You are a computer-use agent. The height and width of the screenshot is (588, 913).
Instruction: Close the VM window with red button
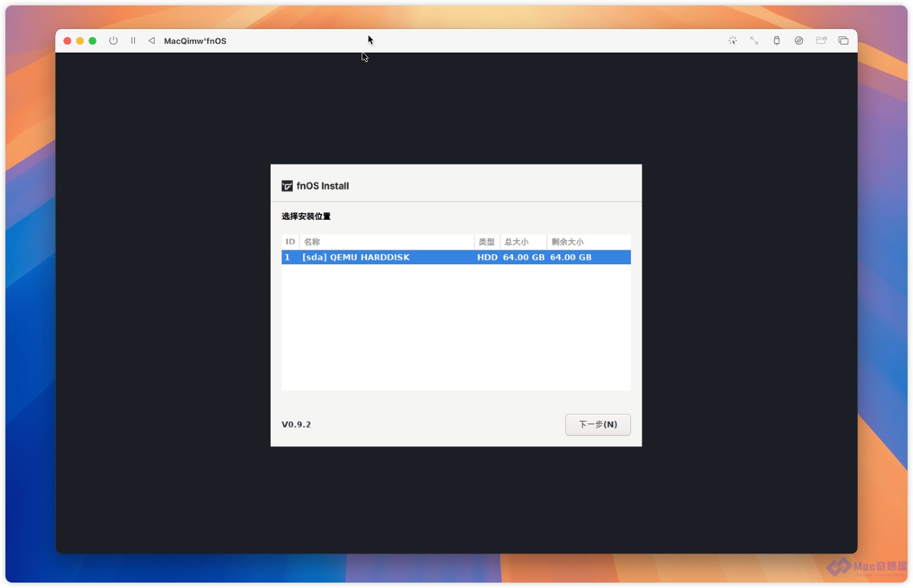[x=67, y=40]
